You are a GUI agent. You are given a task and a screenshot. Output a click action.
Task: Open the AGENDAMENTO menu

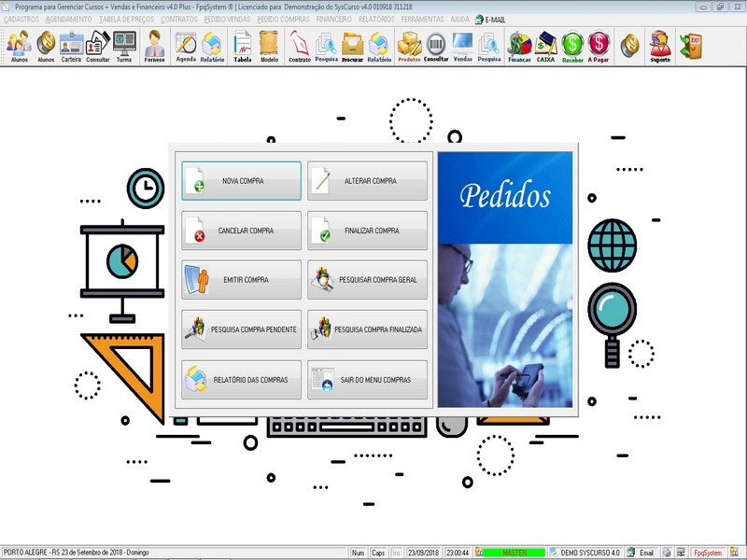tap(68, 20)
